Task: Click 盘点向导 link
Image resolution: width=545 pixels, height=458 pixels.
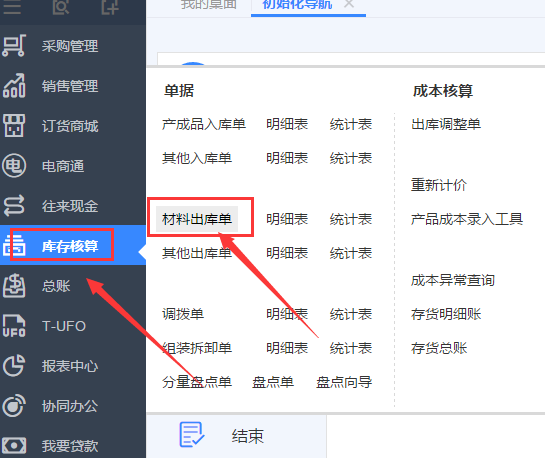Action: click(344, 382)
